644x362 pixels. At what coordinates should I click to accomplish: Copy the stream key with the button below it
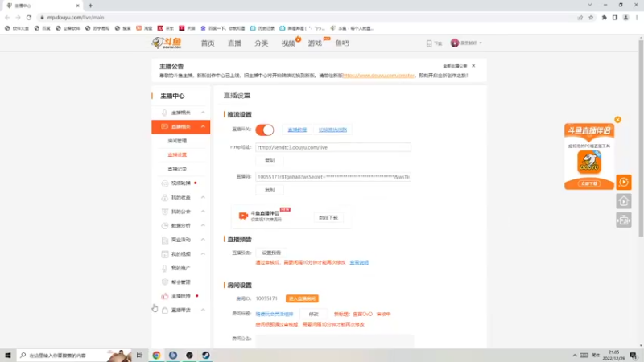(270, 190)
